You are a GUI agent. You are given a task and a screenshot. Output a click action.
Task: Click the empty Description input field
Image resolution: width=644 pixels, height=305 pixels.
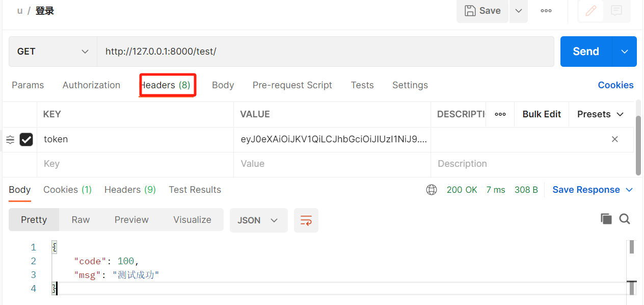[532, 164]
